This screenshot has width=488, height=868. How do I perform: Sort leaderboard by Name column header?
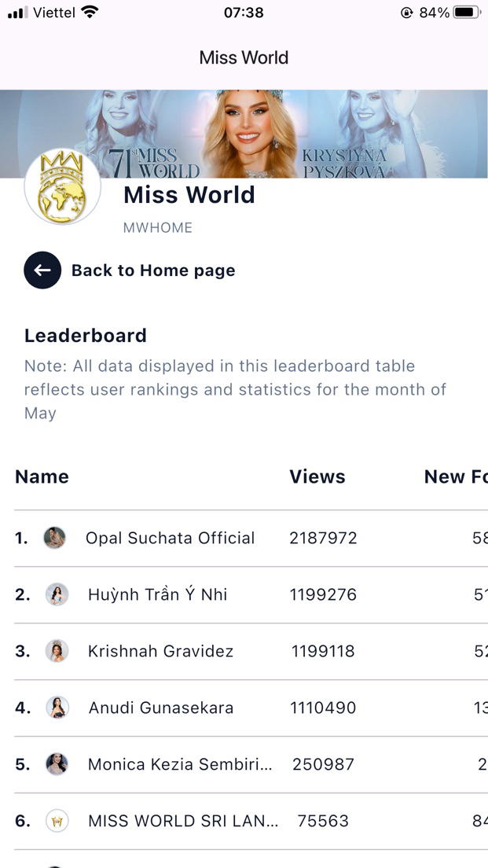42,476
